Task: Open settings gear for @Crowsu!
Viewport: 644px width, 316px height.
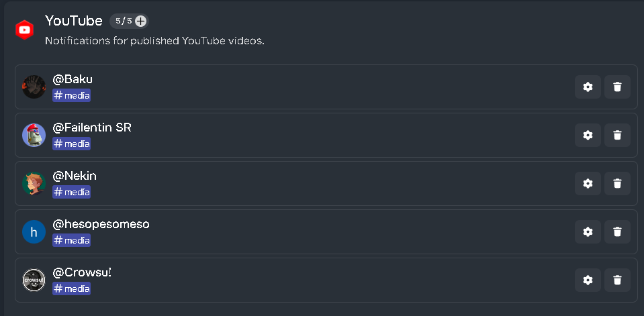Action: click(x=588, y=280)
